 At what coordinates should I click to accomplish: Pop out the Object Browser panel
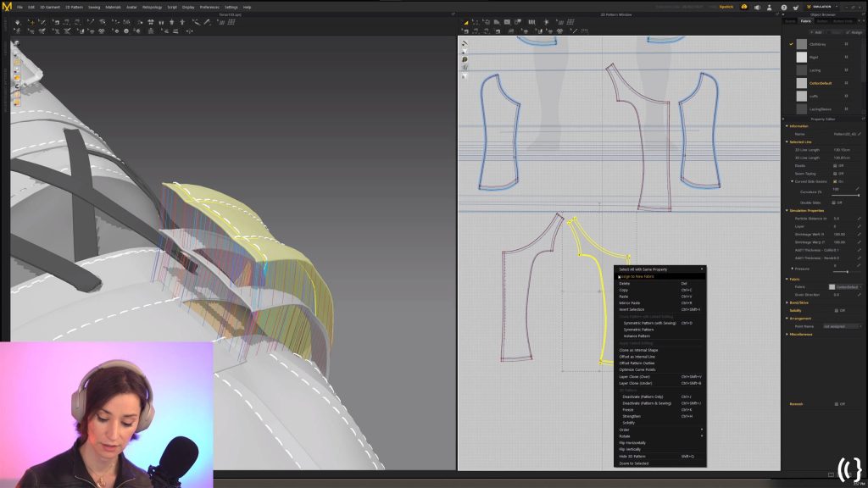click(x=863, y=15)
